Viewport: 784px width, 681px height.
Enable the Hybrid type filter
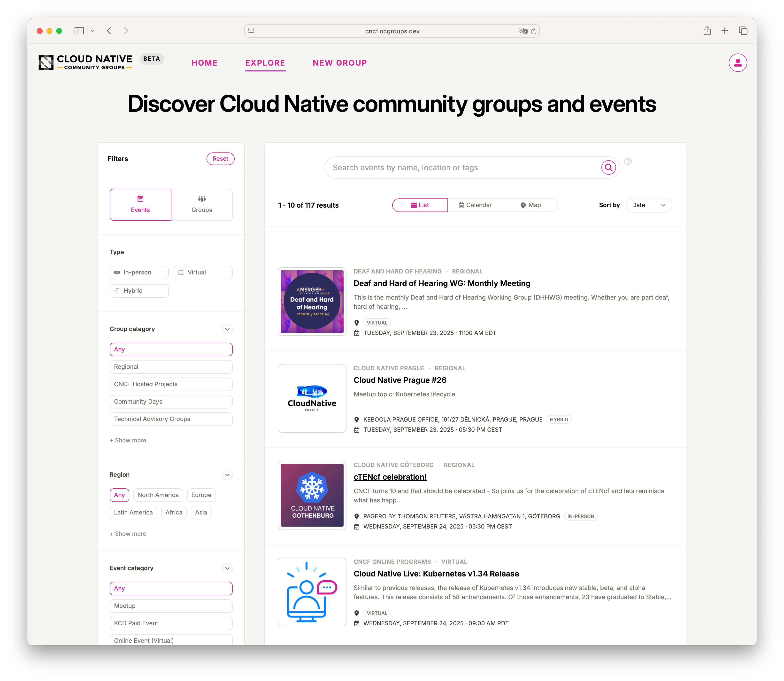[139, 291]
